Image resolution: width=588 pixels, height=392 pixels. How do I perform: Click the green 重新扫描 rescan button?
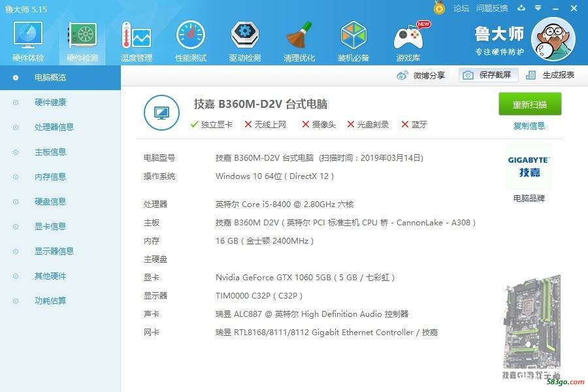(530, 104)
